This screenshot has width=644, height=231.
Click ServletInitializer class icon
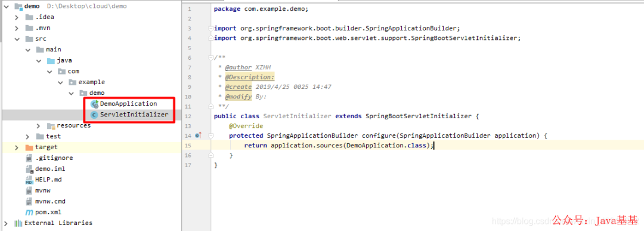pos(94,115)
